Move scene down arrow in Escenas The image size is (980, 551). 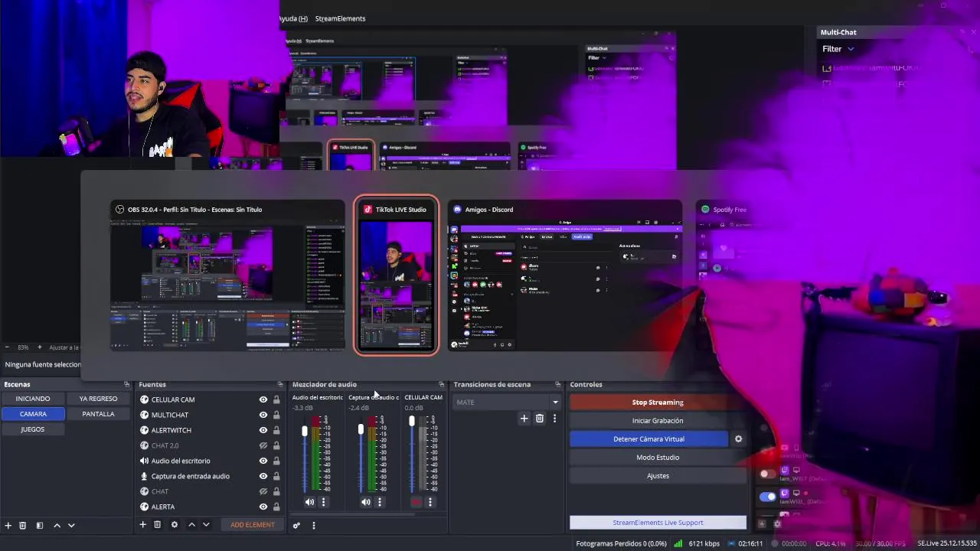71,526
